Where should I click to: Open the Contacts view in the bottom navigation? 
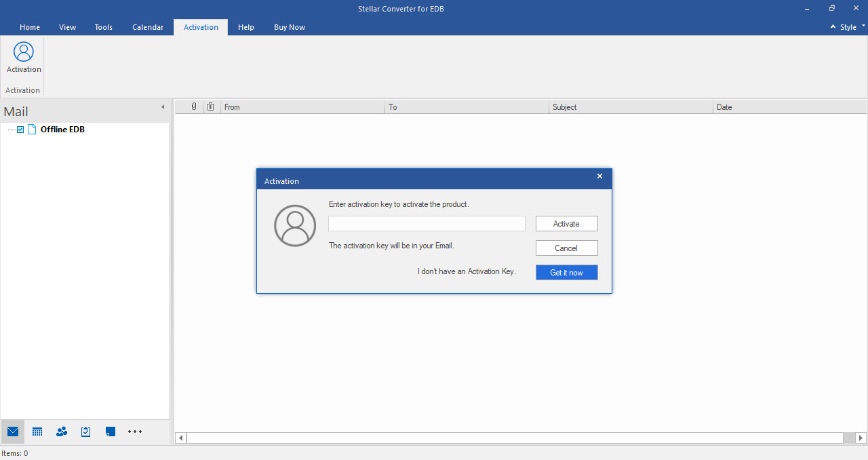tap(62, 432)
